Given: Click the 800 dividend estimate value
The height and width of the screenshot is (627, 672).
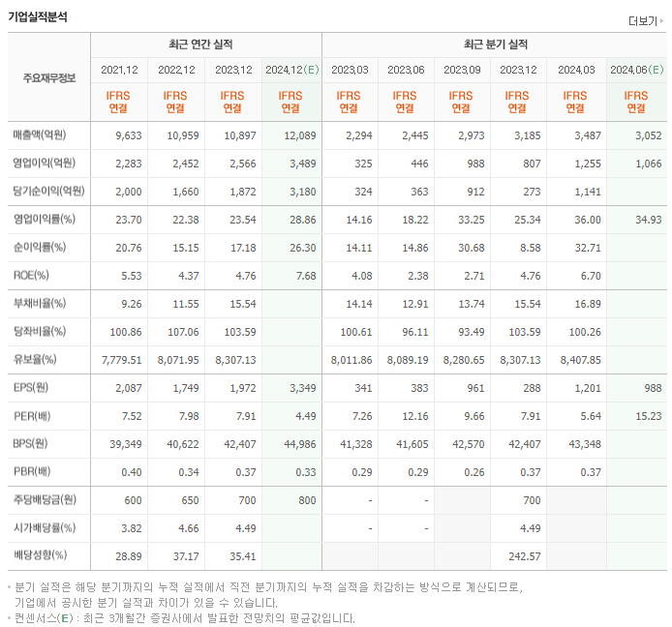Looking at the screenshot, I should pos(307,500).
